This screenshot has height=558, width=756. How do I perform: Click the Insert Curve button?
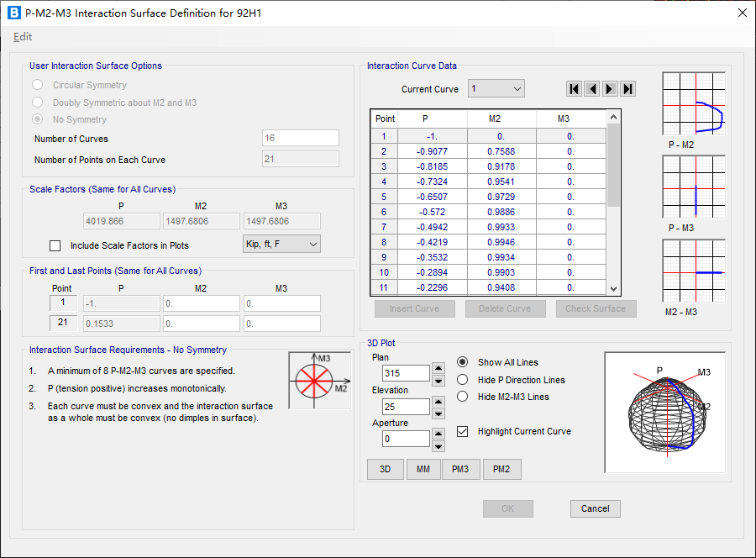coord(415,308)
